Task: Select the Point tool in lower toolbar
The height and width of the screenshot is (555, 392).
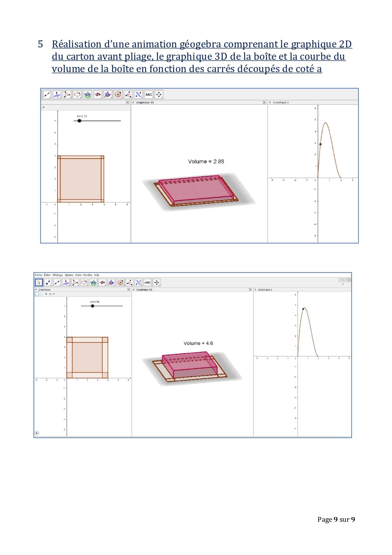Action: pos(48,282)
